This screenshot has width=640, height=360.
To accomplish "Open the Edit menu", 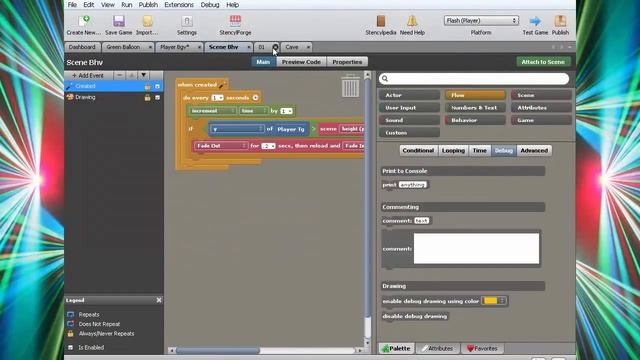I will [x=89, y=5].
